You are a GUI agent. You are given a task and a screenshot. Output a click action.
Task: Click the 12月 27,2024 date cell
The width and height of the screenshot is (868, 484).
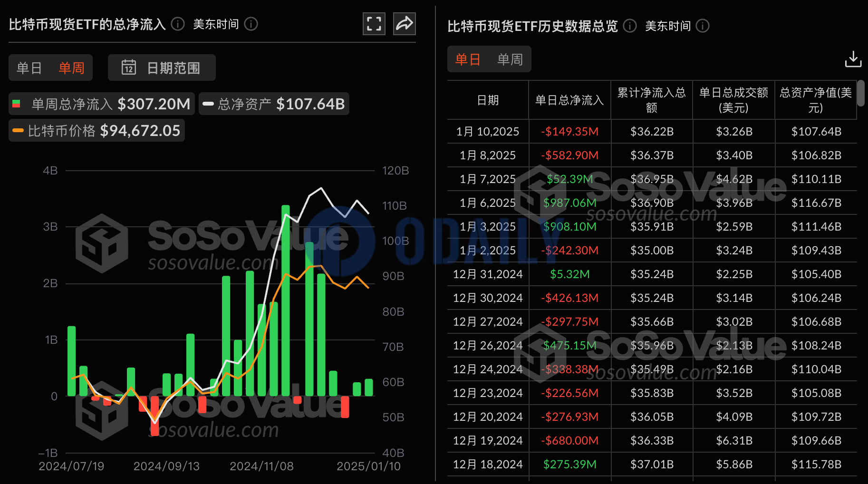[x=488, y=321]
